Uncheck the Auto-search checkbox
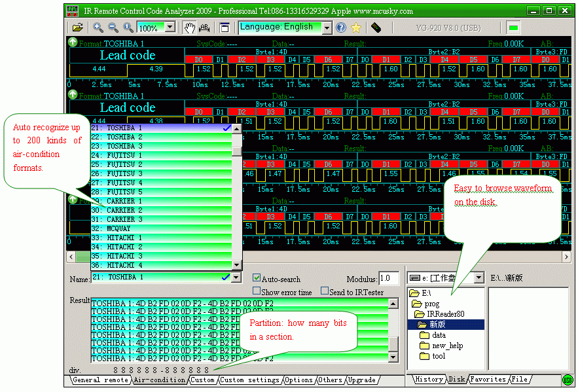578x392 pixels. click(x=257, y=278)
